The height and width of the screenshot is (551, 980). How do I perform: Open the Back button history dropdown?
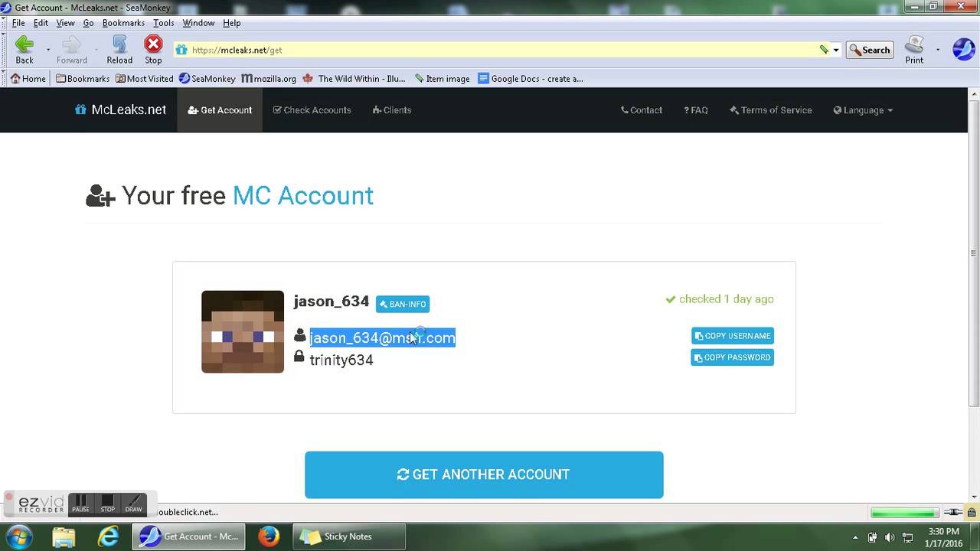click(x=48, y=50)
